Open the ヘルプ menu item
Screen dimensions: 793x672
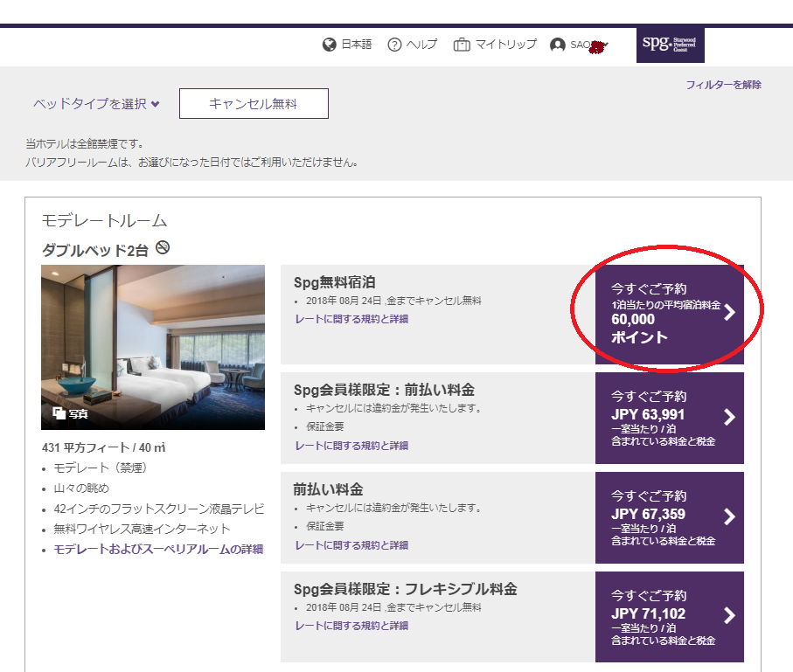coord(421,45)
